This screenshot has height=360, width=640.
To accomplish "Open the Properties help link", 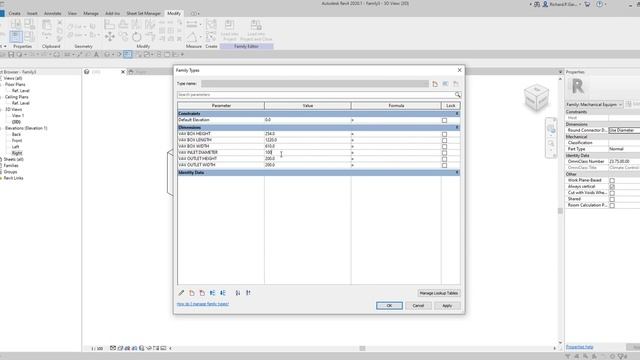I will (x=580, y=347).
